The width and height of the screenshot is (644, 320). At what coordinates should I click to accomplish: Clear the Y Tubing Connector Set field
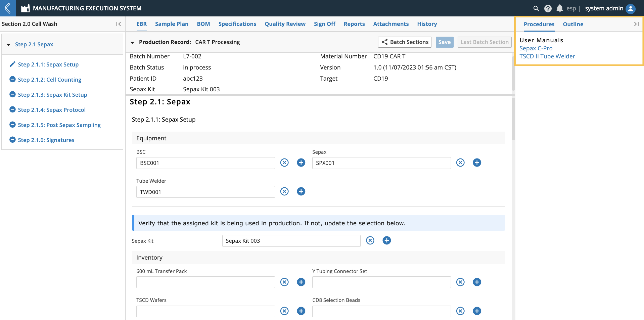[460, 282]
